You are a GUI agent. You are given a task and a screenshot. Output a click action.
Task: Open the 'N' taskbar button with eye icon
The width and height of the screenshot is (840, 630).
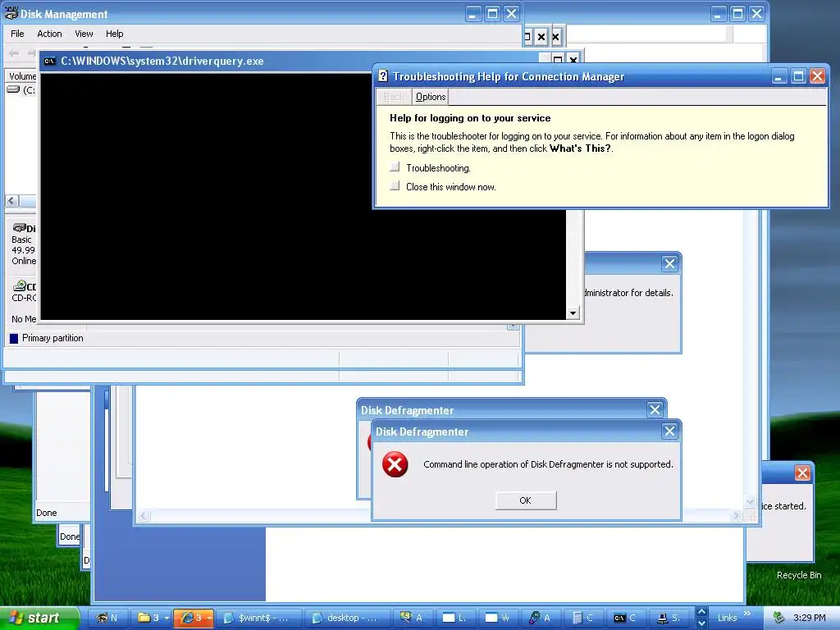click(107, 618)
